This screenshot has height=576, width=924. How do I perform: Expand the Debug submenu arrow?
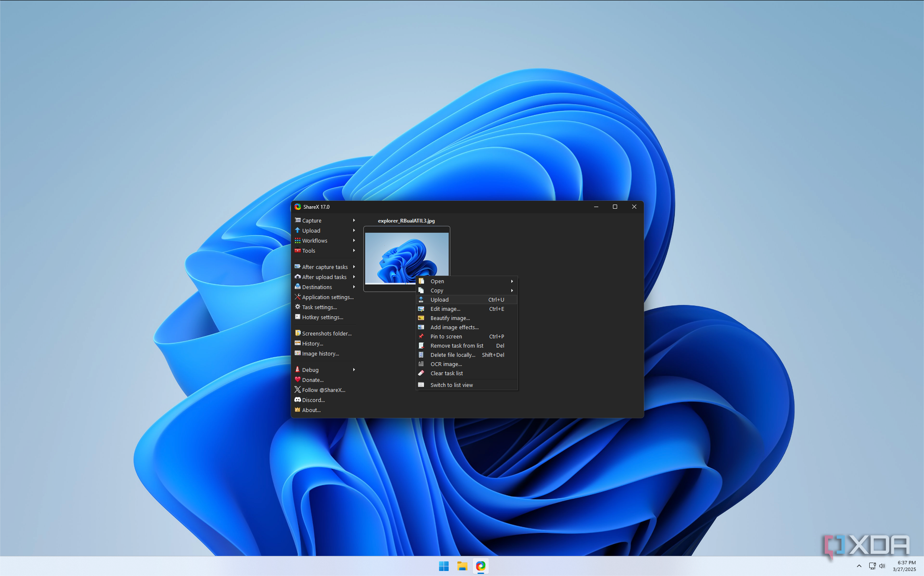tap(354, 370)
